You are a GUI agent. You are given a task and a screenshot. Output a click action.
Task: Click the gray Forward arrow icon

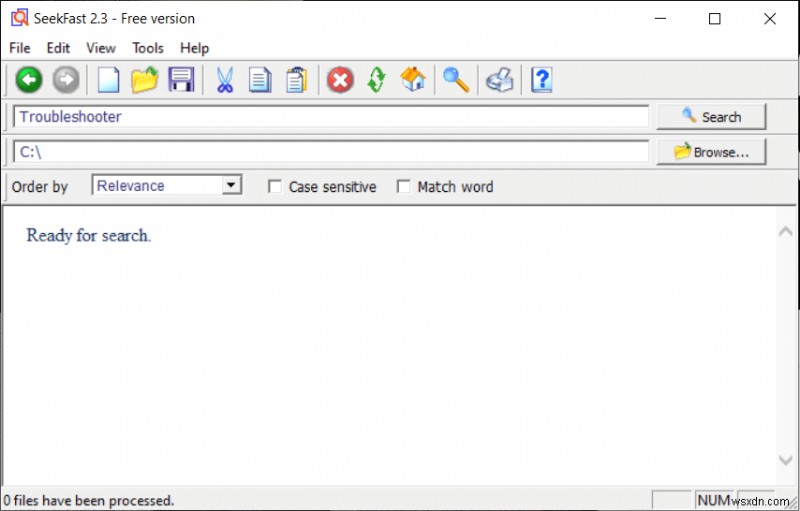pyautogui.click(x=66, y=80)
